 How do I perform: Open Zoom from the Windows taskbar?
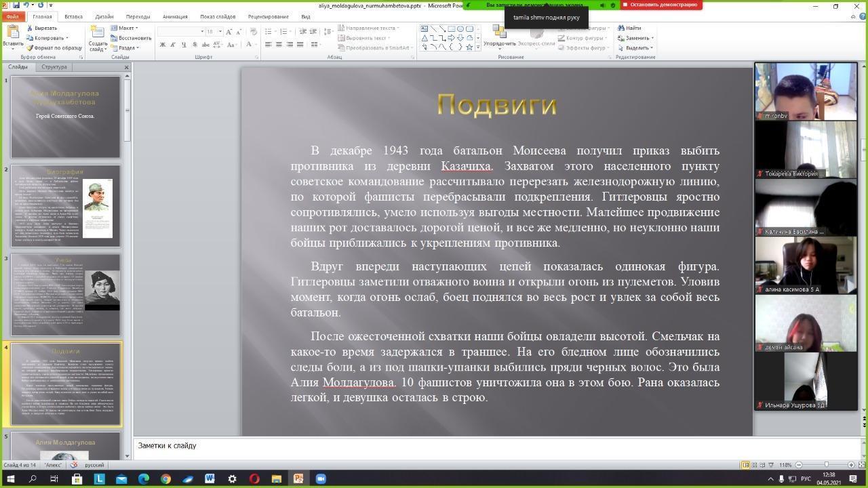click(x=320, y=479)
